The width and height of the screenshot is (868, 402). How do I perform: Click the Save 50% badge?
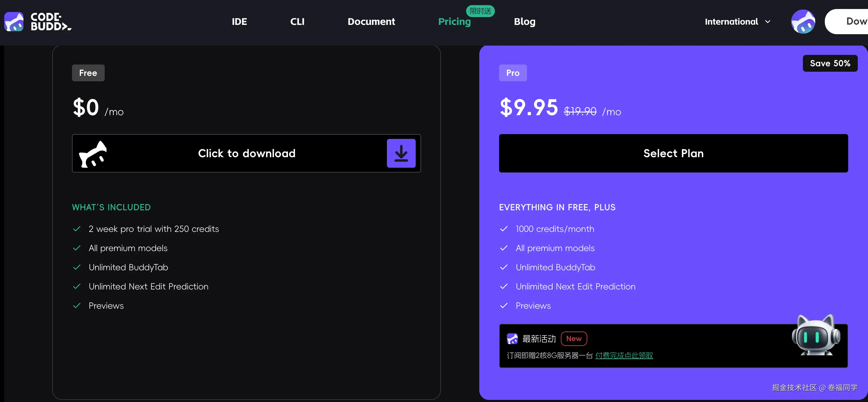[830, 63]
